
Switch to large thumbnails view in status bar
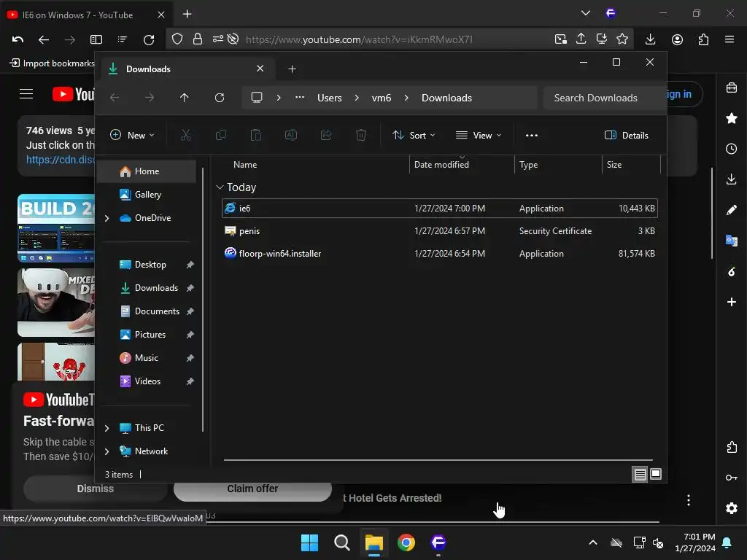[656, 474]
